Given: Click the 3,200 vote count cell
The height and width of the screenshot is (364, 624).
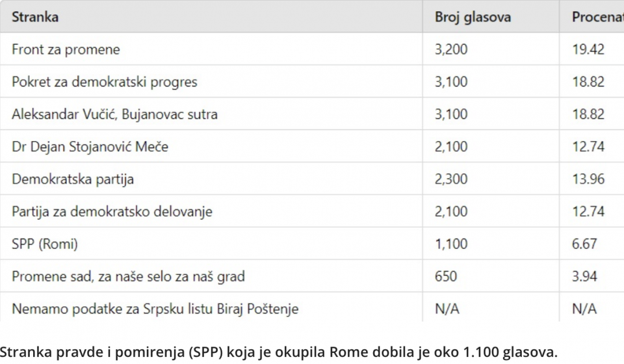Looking at the screenshot, I should (x=451, y=49).
